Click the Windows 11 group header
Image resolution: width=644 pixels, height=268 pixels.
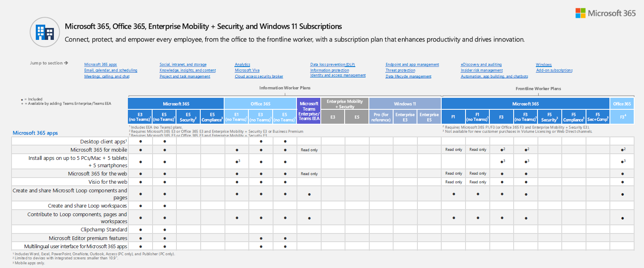click(405, 104)
